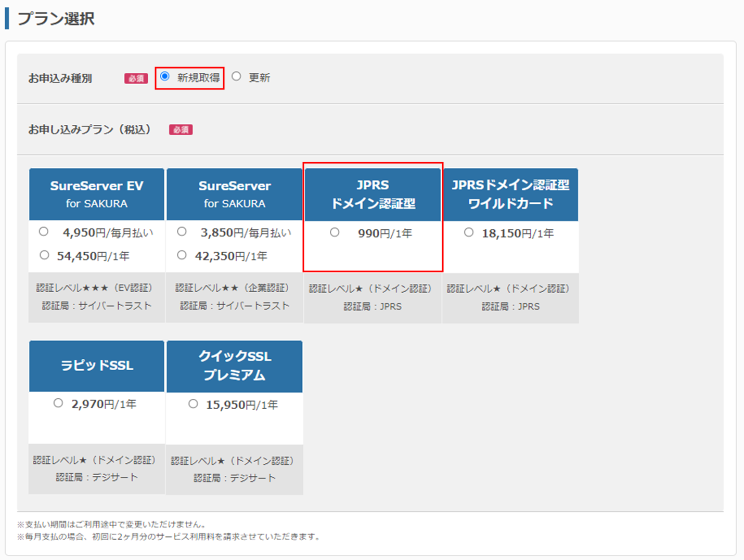Click the クイックSSL プレミアム header
The image size is (744, 560).
(234, 366)
